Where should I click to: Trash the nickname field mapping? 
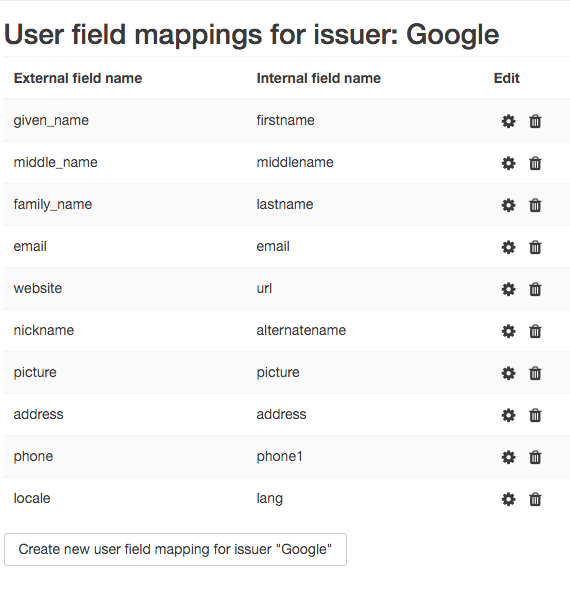pos(535,331)
